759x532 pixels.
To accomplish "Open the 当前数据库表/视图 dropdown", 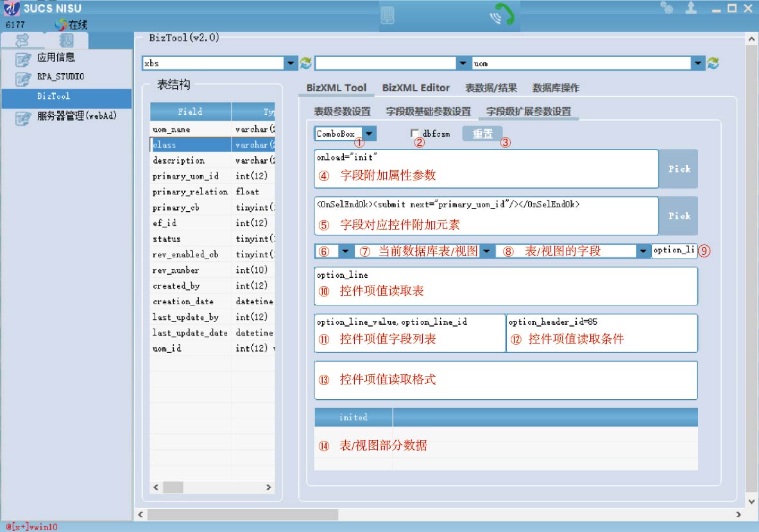I will (x=487, y=251).
